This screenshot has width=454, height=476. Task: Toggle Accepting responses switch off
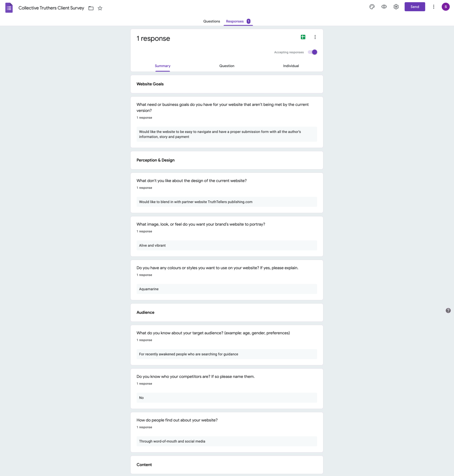312,52
